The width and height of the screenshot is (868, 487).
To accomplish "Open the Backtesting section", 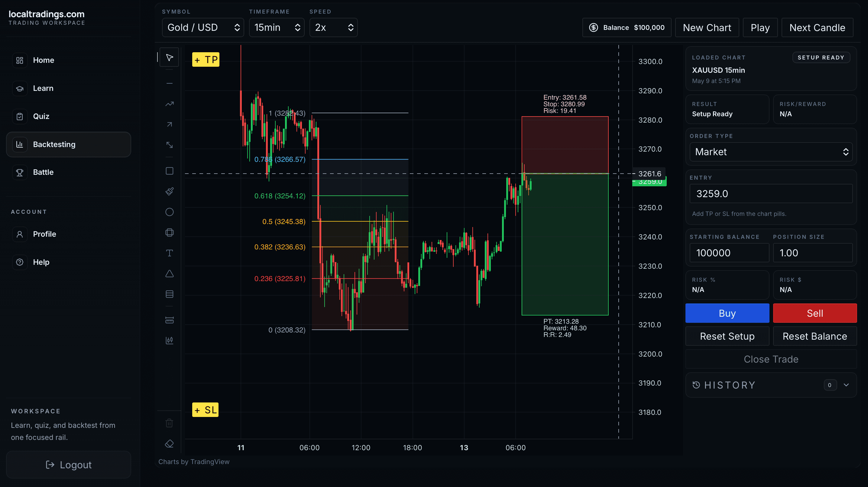I will [x=68, y=144].
